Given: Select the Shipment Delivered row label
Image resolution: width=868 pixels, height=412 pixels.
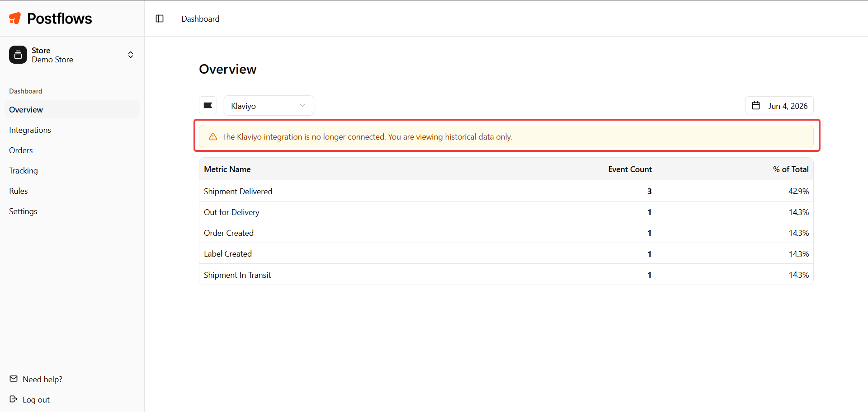Looking at the screenshot, I should (x=238, y=192).
